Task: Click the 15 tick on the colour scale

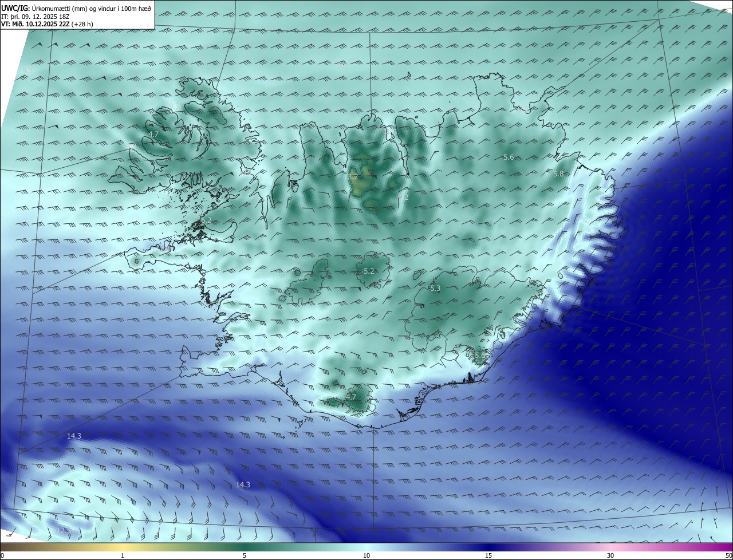Action: 488,555
